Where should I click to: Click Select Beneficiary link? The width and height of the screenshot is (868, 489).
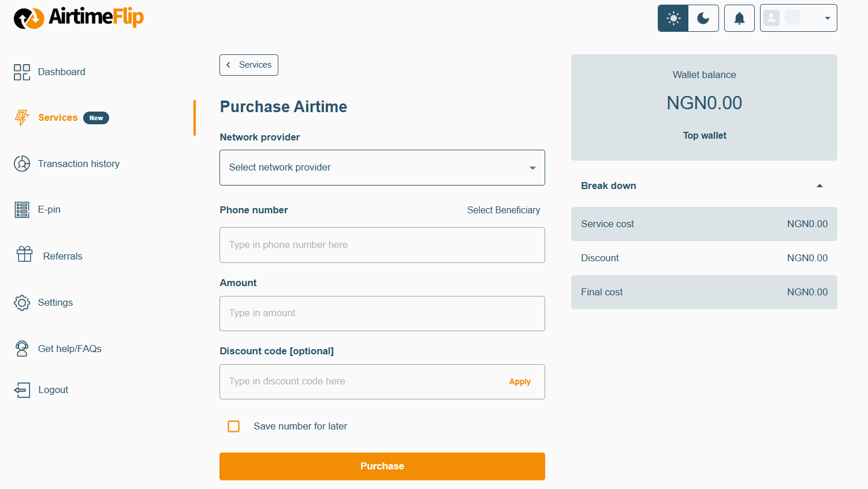pyautogui.click(x=504, y=210)
